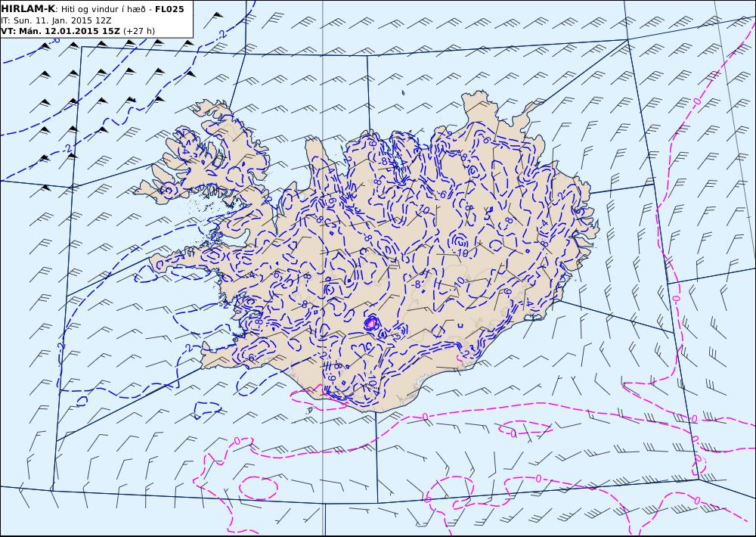Click the '(+27 h)' forecast offset text

click(x=139, y=31)
